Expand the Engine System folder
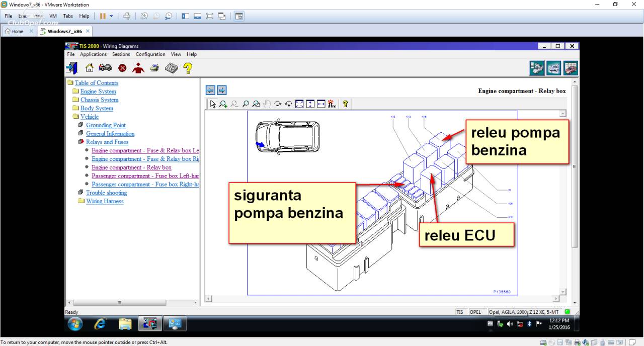The image size is (644, 346). pos(98,92)
